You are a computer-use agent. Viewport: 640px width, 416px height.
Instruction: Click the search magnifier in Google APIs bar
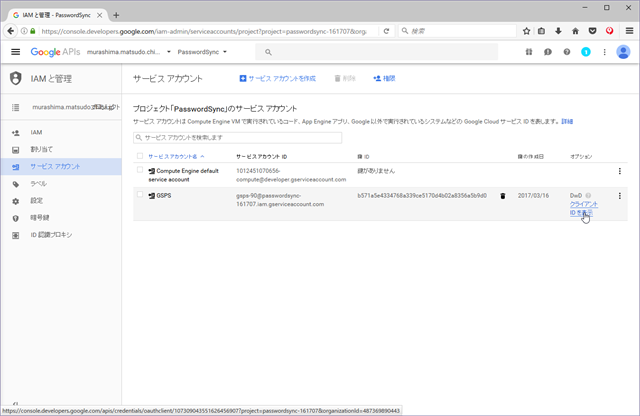click(268, 52)
